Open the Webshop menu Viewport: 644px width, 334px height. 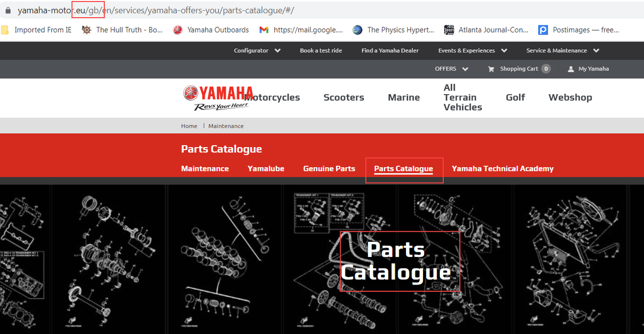[570, 97]
